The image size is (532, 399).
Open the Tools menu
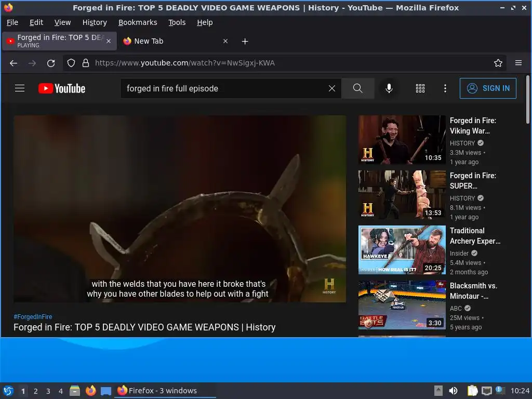coord(177,22)
